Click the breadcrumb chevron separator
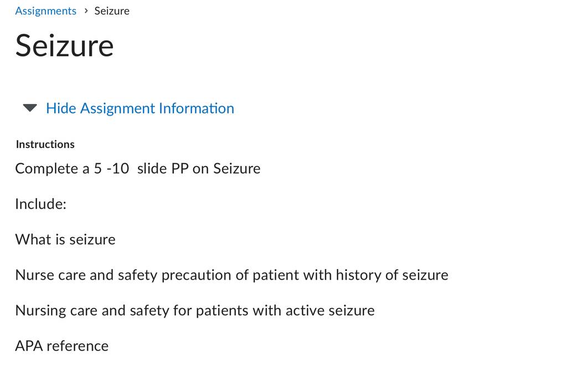Image resolution: width=567 pixels, height=392 pixels. (x=86, y=11)
